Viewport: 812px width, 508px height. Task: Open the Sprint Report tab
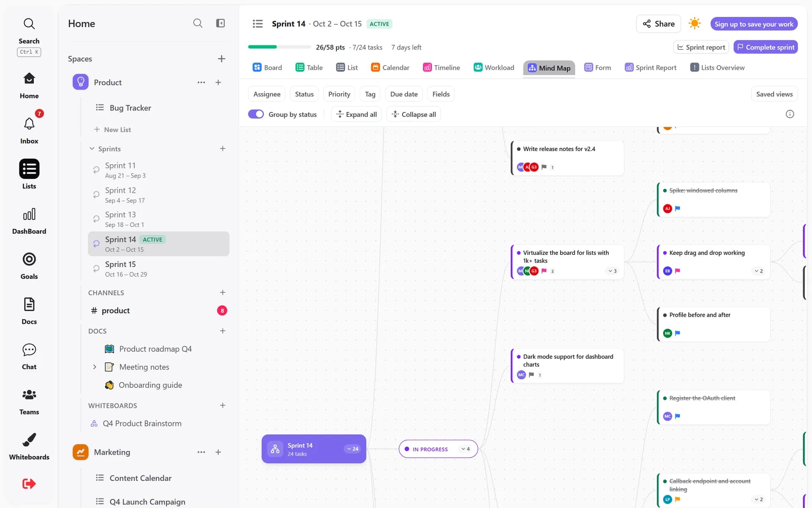650,67
